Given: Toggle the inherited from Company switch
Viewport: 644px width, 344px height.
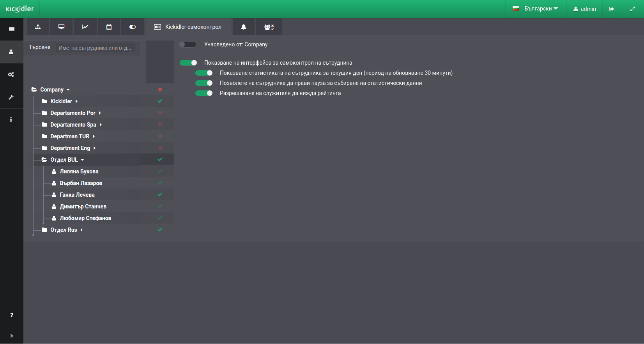Looking at the screenshot, I should click(188, 44).
